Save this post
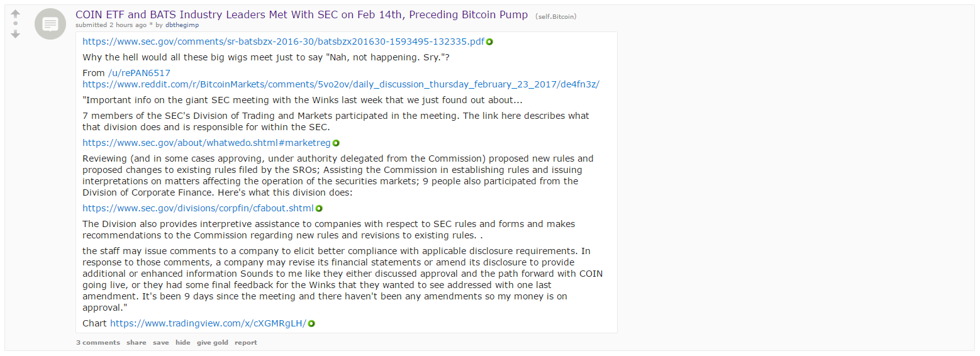This screenshot has width=980, height=356. [x=161, y=343]
